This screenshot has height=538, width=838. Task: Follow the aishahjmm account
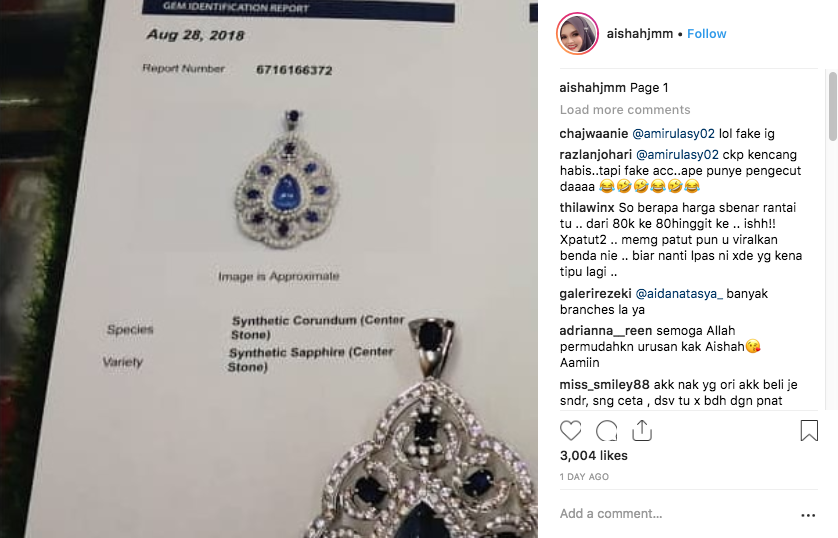(x=707, y=34)
